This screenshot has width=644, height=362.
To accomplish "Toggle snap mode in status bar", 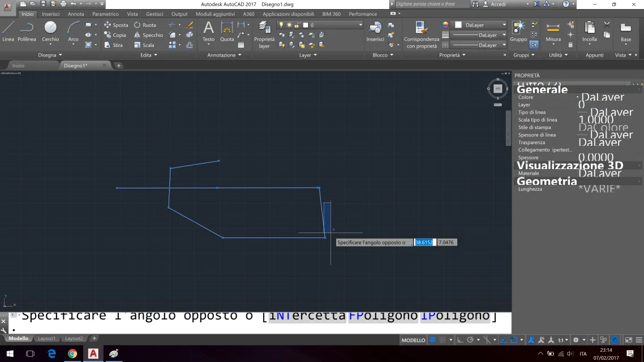I will 443,340.
